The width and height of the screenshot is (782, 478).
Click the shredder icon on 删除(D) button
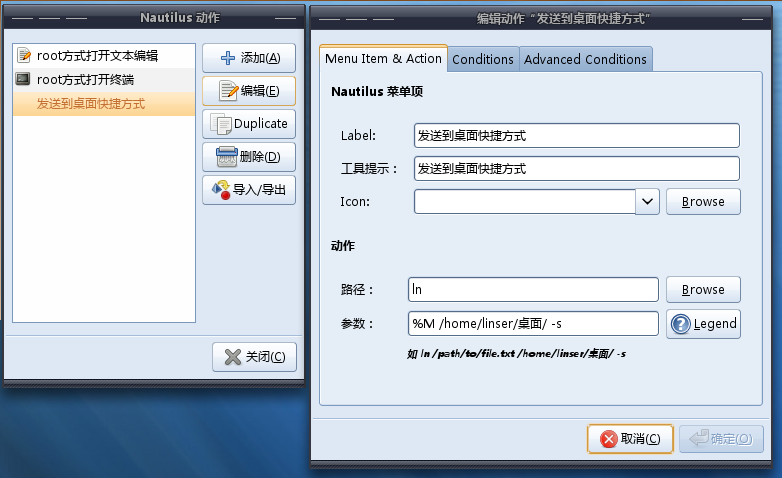[227, 157]
